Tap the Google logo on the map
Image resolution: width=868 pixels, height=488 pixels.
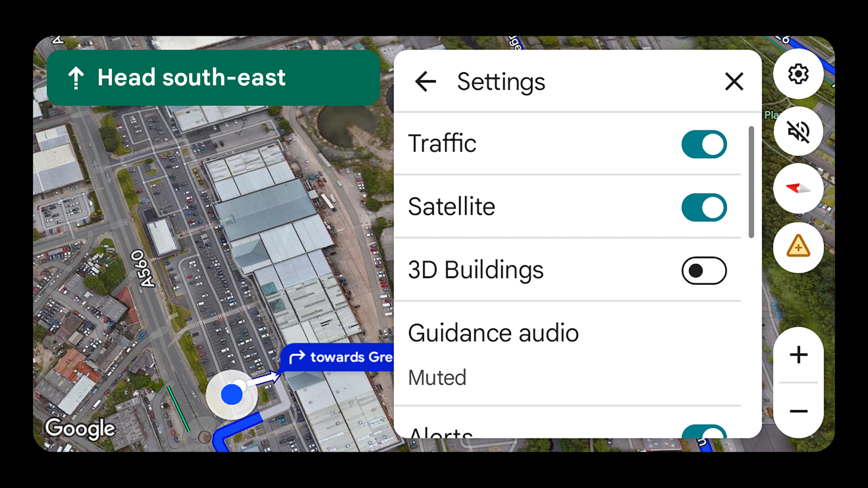point(80,428)
